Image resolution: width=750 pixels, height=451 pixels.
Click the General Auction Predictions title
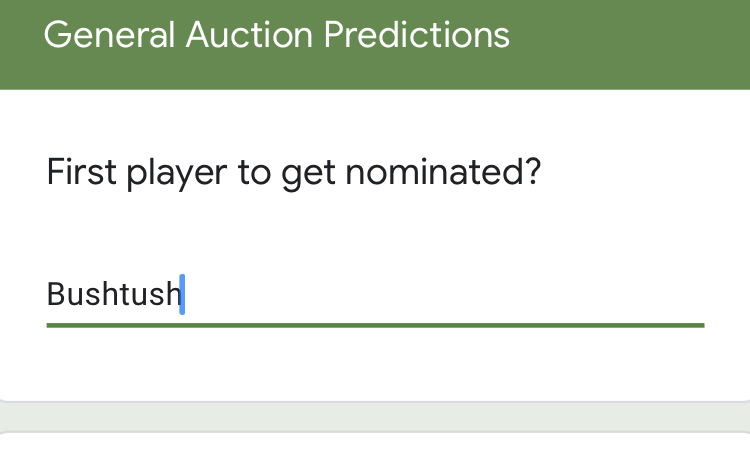click(277, 35)
